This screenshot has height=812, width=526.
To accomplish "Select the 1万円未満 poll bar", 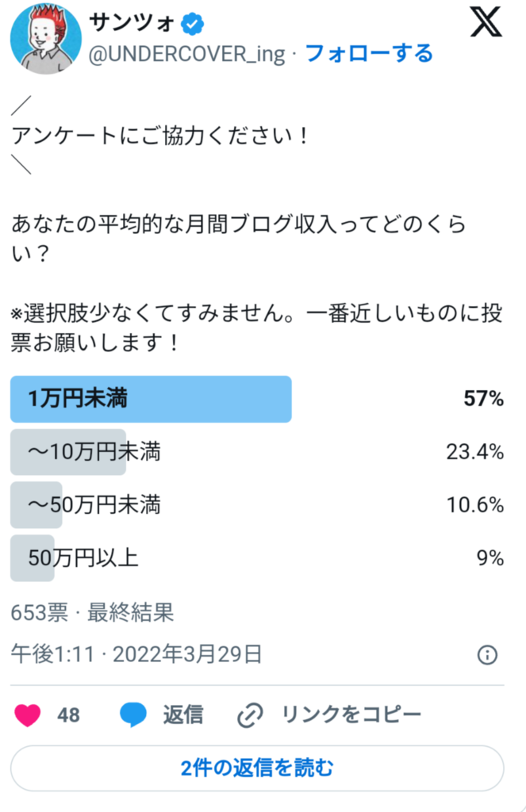I will coord(257,400).
